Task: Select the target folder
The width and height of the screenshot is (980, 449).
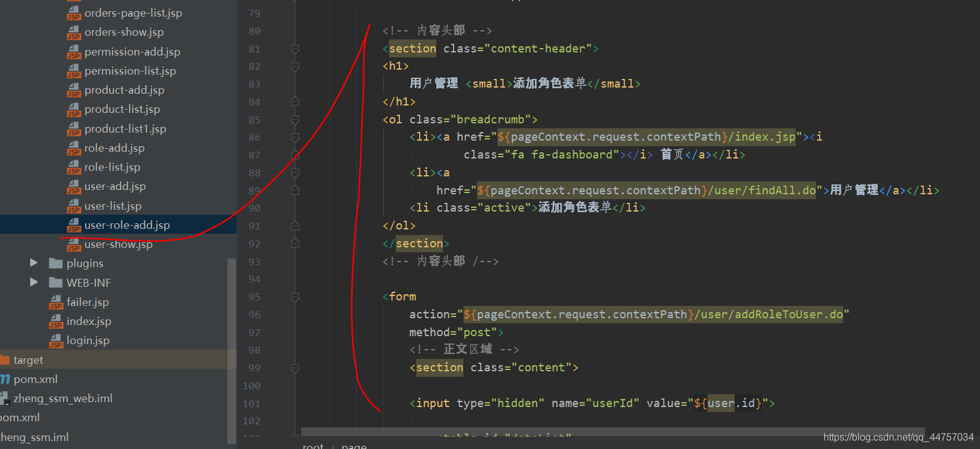Action: pyautogui.click(x=28, y=360)
